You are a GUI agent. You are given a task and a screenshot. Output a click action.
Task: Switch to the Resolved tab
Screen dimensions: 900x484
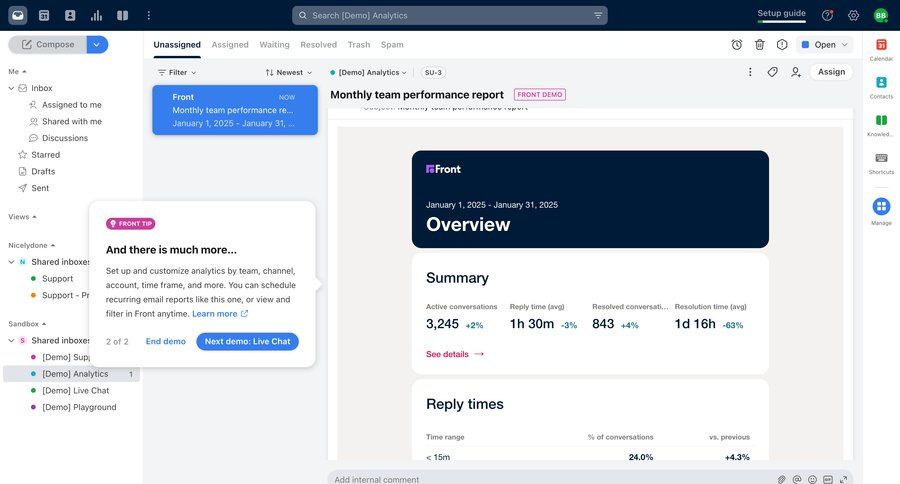click(x=319, y=45)
